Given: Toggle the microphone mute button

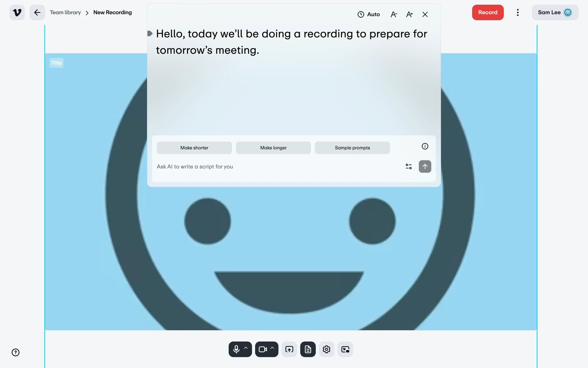Looking at the screenshot, I should coord(236,349).
